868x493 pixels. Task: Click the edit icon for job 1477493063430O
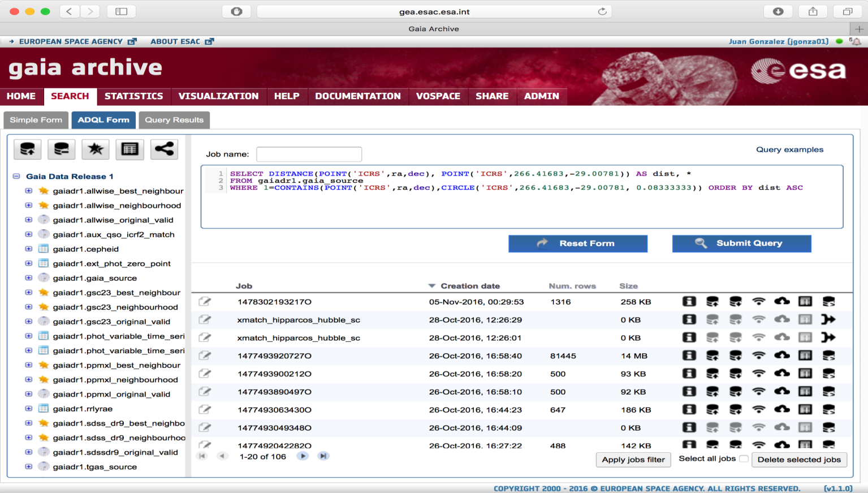click(x=205, y=410)
